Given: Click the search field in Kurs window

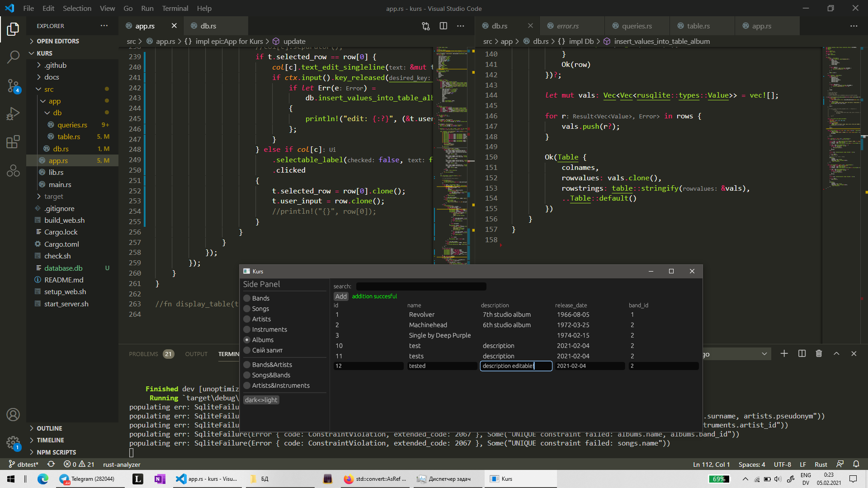Looking at the screenshot, I should pos(421,286).
